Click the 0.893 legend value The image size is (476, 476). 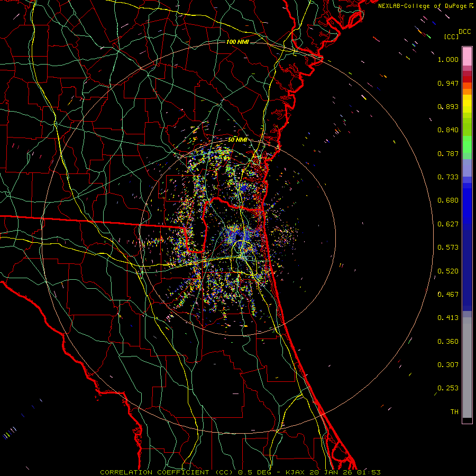click(448, 106)
